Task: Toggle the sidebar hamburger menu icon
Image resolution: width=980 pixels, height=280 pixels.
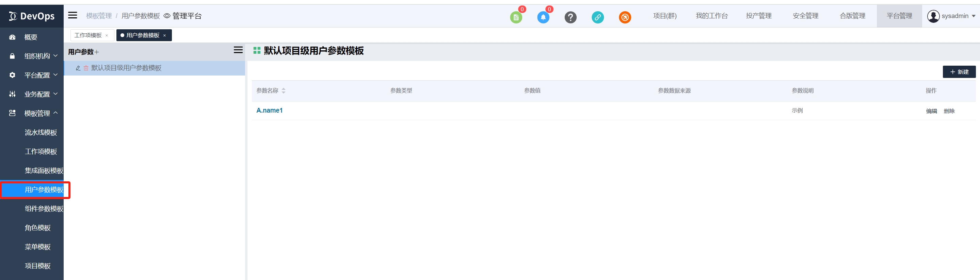Action: (x=73, y=15)
